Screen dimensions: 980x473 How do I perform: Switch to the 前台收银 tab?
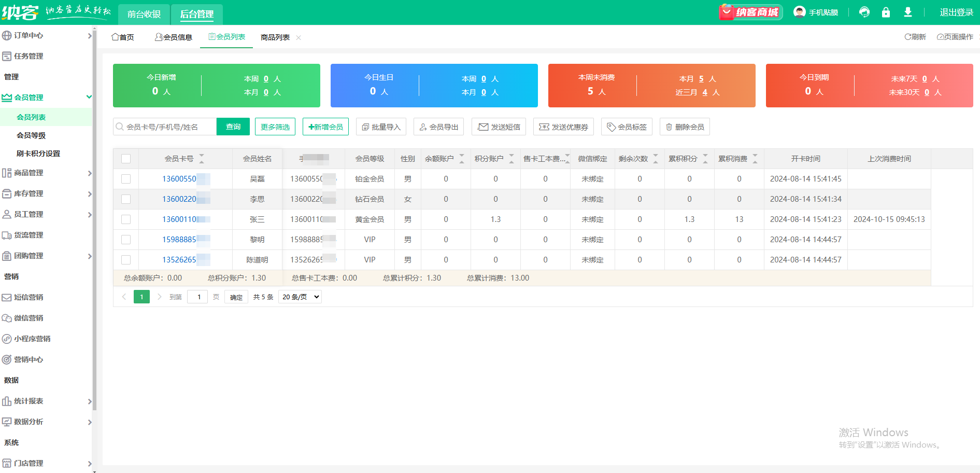point(144,14)
